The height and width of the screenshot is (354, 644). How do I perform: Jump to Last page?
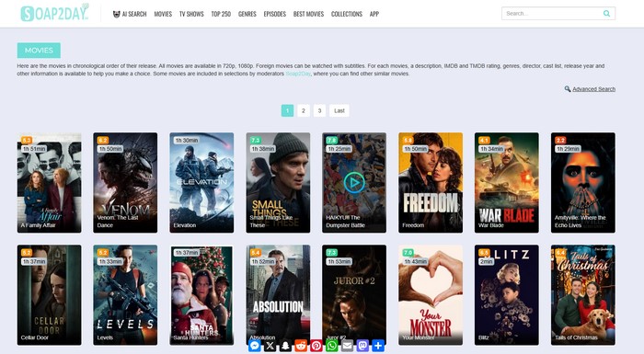pos(339,111)
